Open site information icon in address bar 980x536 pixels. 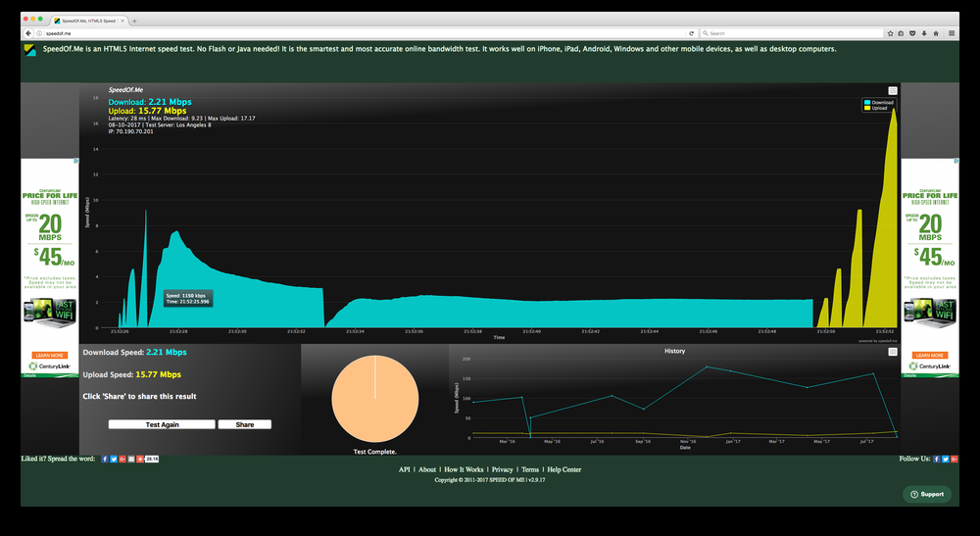39,33
